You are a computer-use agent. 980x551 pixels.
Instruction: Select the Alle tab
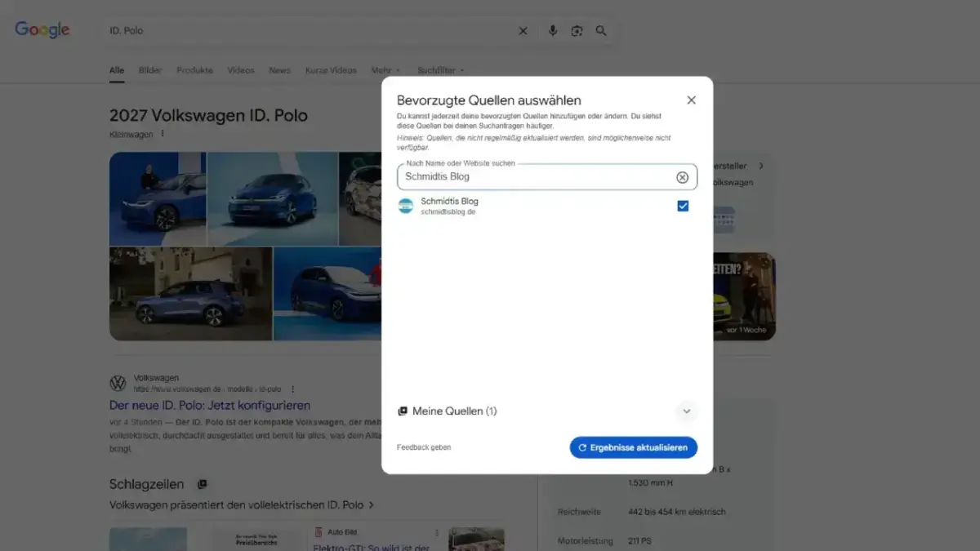(x=117, y=70)
